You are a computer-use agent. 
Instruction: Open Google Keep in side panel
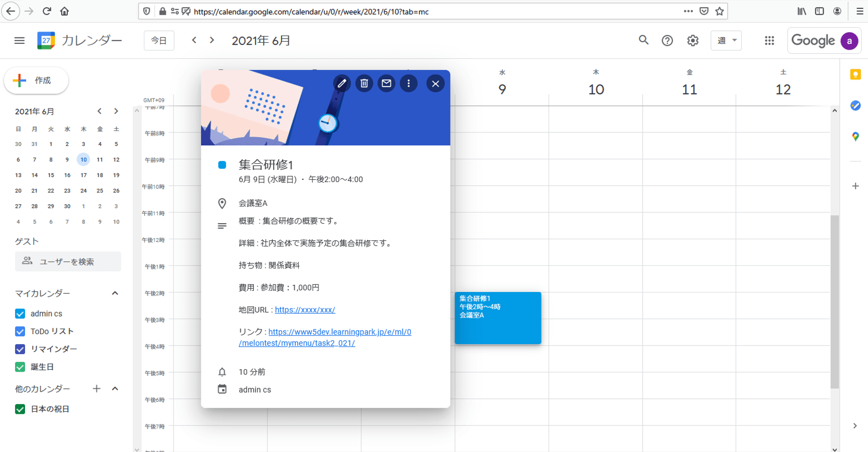tap(855, 75)
